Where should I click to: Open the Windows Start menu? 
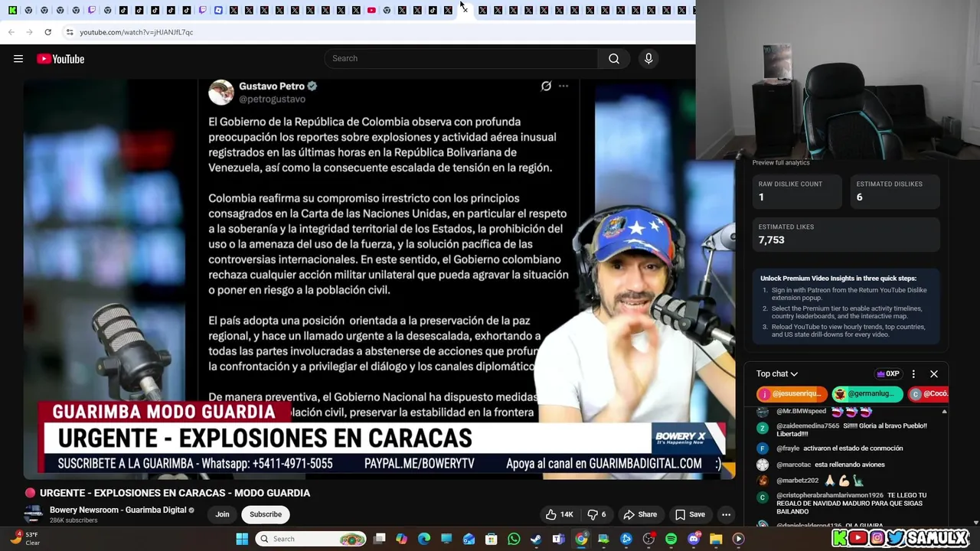click(242, 539)
